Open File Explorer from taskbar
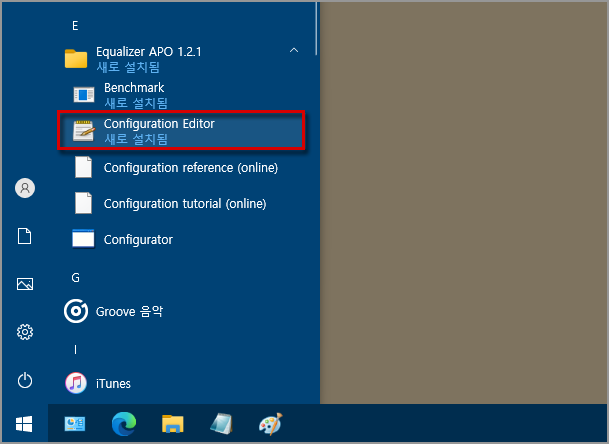609x444 pixels. 173,424
